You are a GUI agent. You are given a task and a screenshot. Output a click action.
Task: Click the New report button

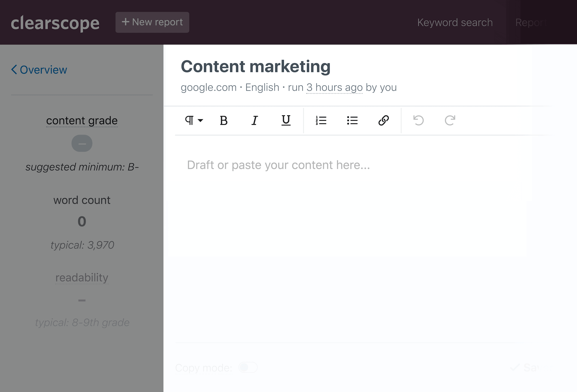click(x=152, y=22)
